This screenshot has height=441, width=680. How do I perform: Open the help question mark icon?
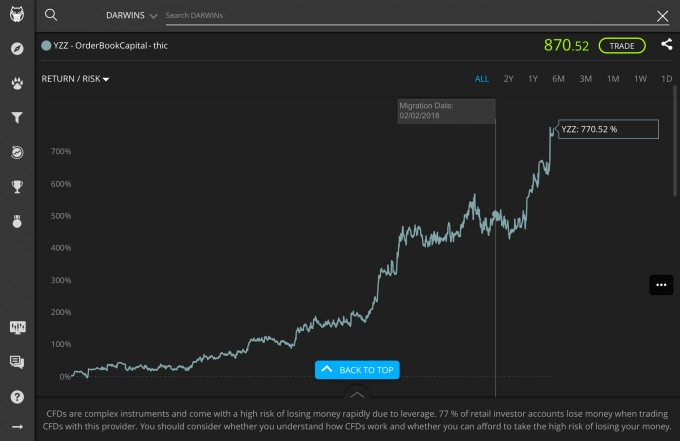click(x=17, y=397)
